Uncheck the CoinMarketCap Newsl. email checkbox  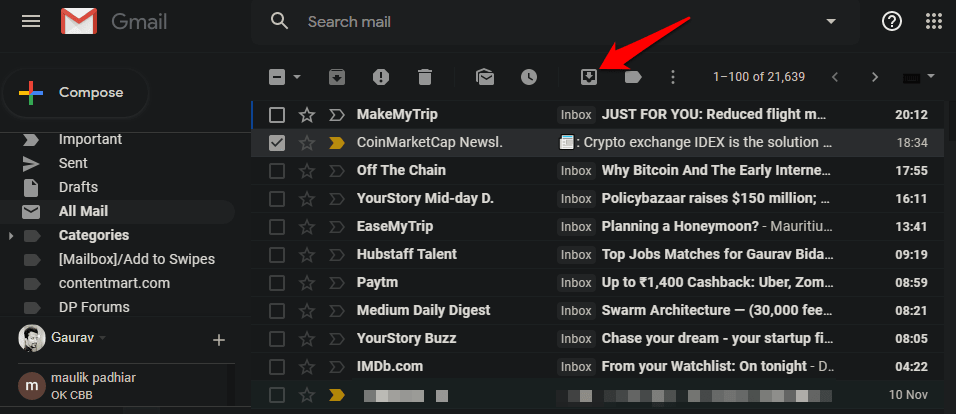[x=277, y=143]
